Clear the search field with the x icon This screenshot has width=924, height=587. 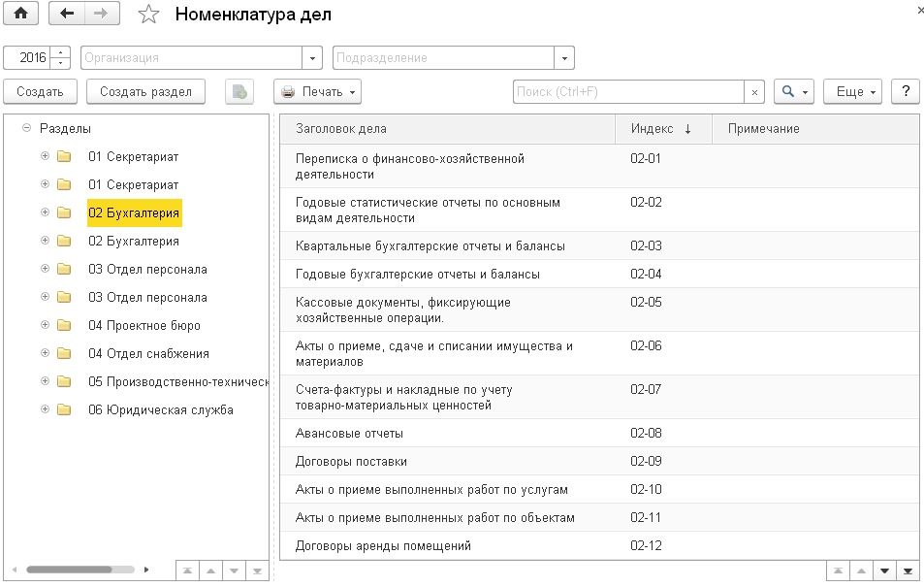(x=755, y=90)
